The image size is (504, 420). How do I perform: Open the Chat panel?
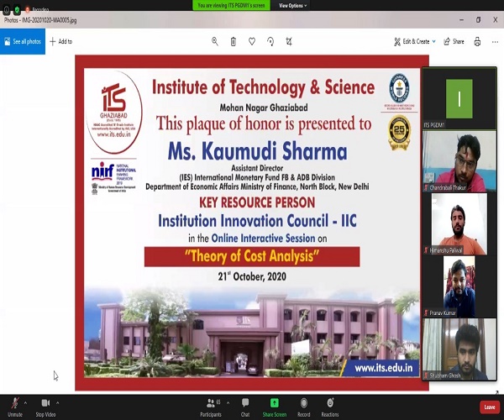click(x=245, y=407)
